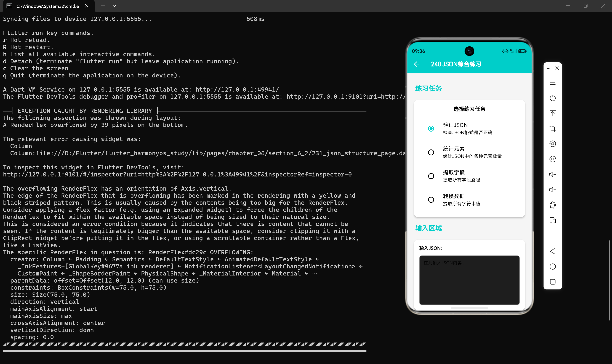This screenshot has height=364, width=612.
Task: Click the Dart VM Service URL
Action: point(237,89)
